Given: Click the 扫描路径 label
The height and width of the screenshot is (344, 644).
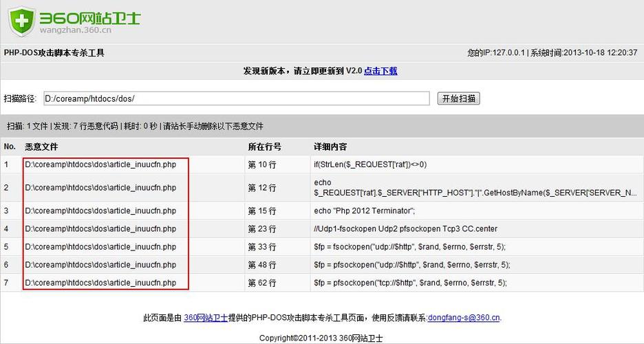Looking at the screenshot, I should point(20,98).
